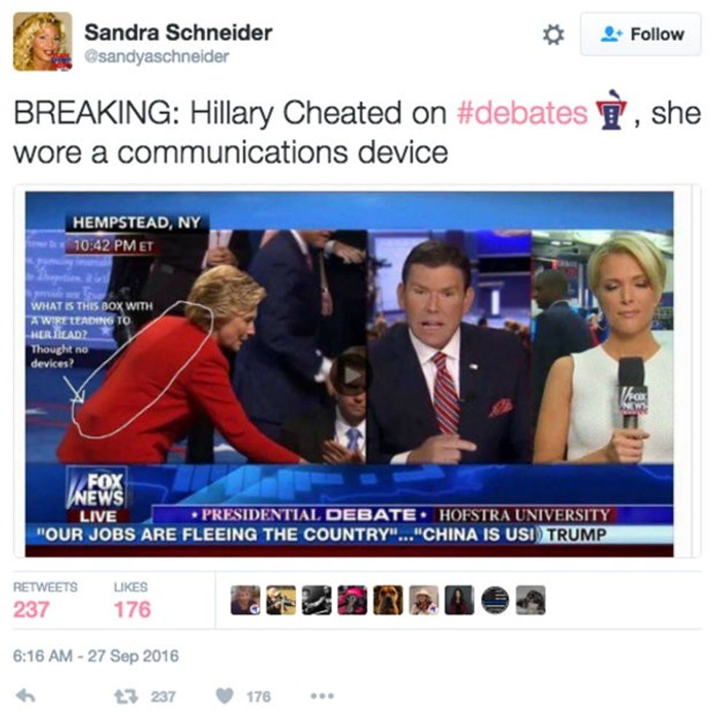The width and height of the screenshot is (713, 728).
Task: View the 176 likes count
Action: (132, 609)
